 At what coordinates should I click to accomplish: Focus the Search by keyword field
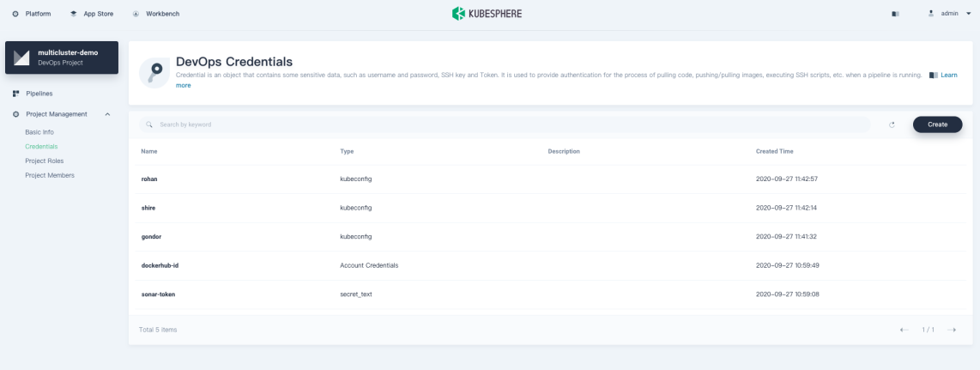505,124
